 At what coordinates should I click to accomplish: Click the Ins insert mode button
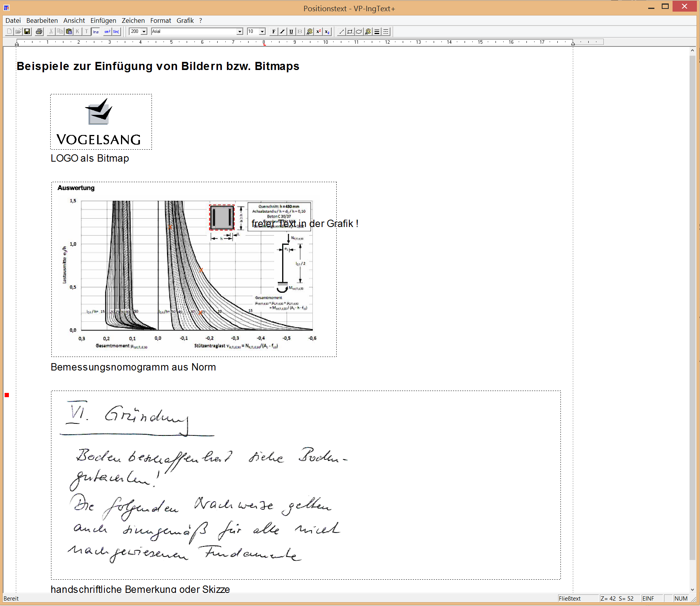tap(96, 32)
